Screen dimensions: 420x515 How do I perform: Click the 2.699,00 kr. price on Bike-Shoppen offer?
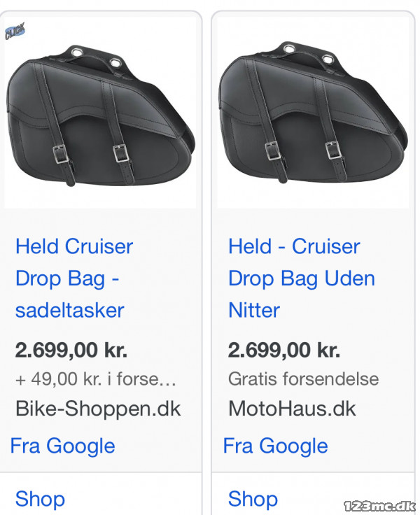point(71,350)
